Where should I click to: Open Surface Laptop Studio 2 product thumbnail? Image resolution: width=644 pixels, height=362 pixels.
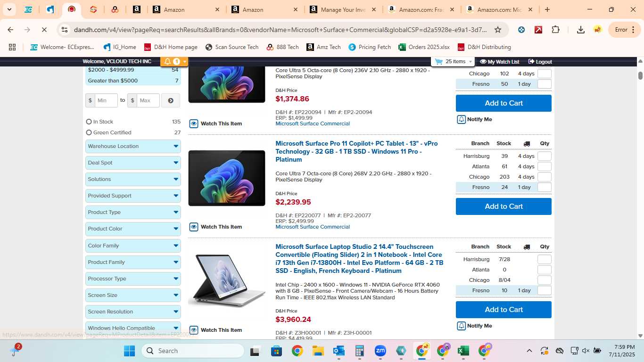tap(227, 280)
